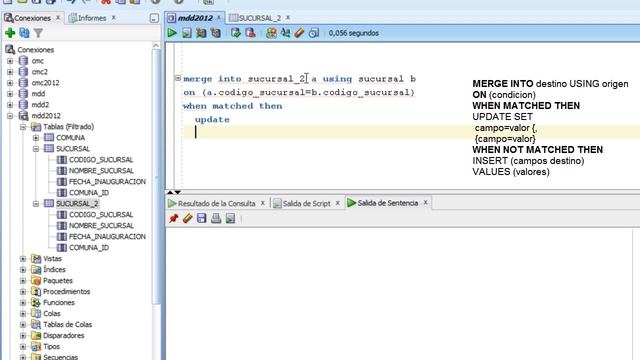The image size is (640, 360).
Task: Select the mdd2 connection
Action: (40, 105)
